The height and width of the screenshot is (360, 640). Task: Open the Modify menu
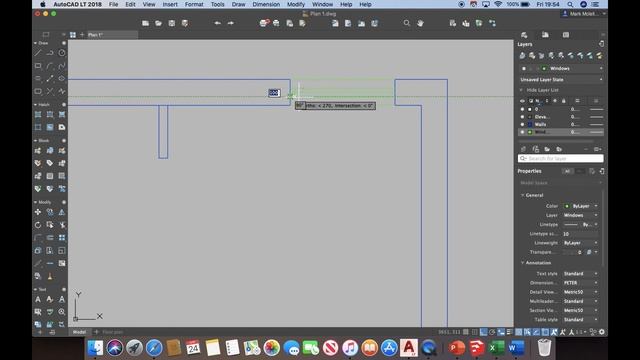(296, 4)
